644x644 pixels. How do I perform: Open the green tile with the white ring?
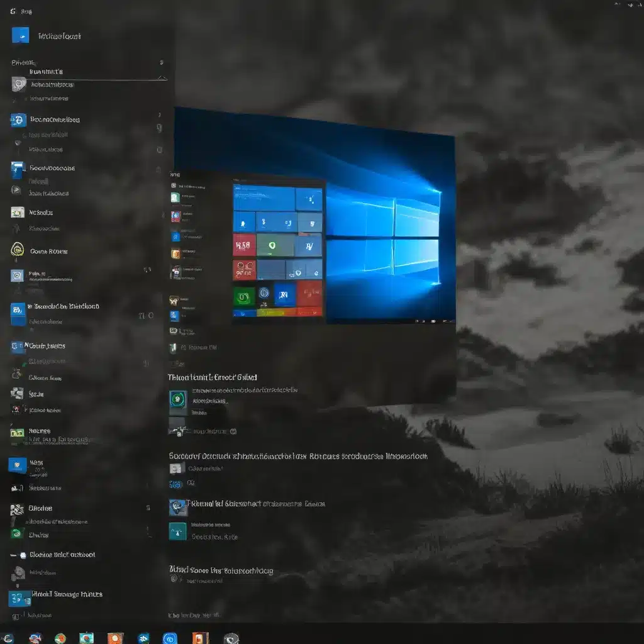(x=275, y=246)
